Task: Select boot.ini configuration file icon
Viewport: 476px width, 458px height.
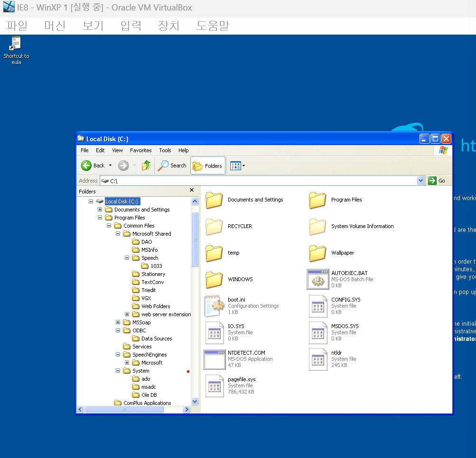Action: [214, 306]
